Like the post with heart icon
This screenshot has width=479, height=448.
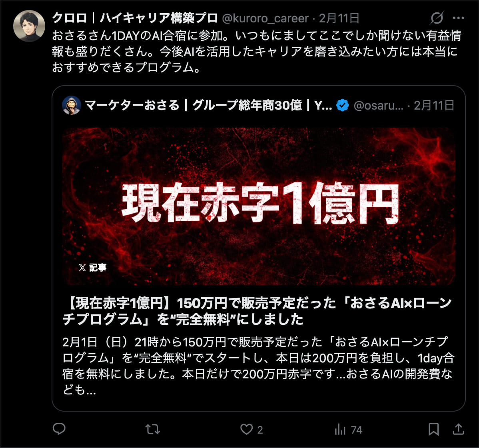point(247,429)
